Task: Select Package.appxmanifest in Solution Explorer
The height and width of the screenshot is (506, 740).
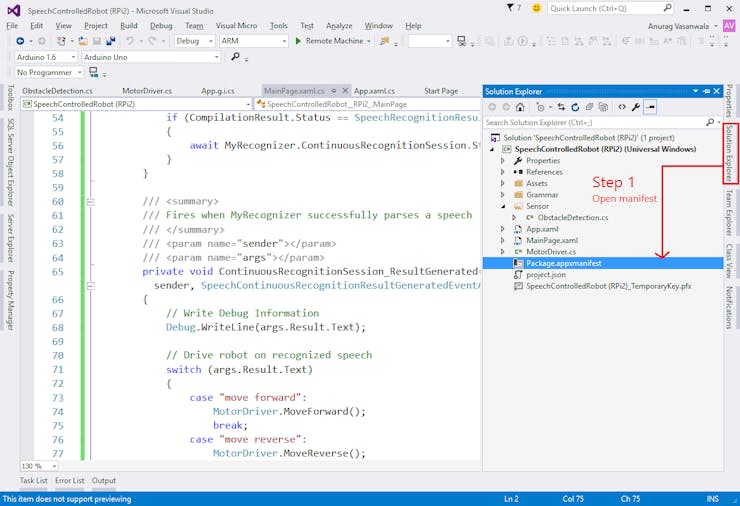Action: (563, 263)
